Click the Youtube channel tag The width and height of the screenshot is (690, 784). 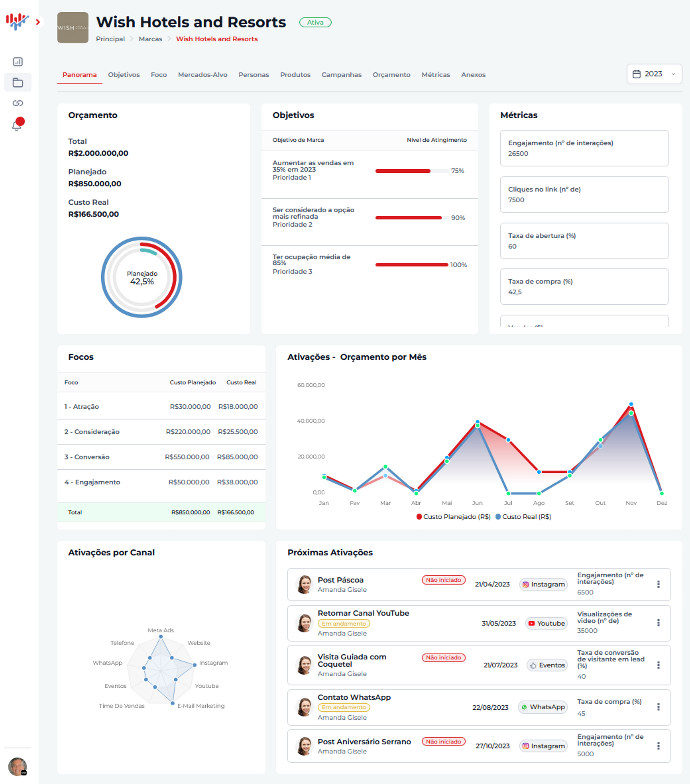(x=547, y=623)
